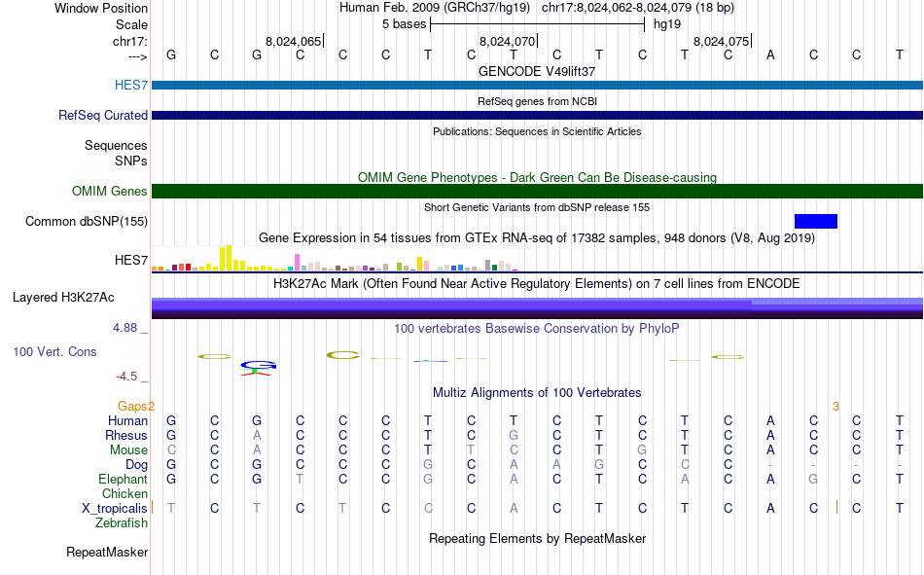Click the 8,024,075 coordinate marker
The image size is (924, 575).
point(722,41)
